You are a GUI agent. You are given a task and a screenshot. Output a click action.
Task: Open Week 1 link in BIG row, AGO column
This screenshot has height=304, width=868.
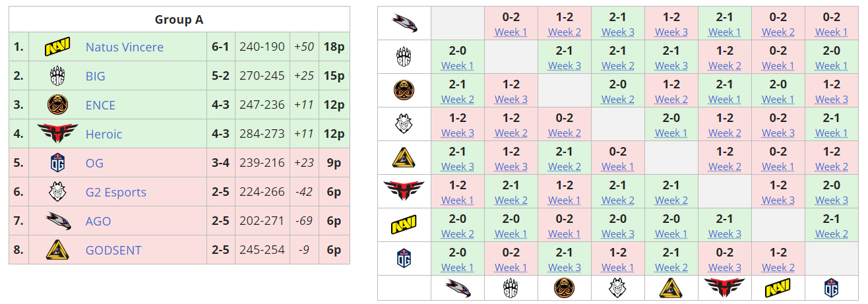tap(457, 66)
